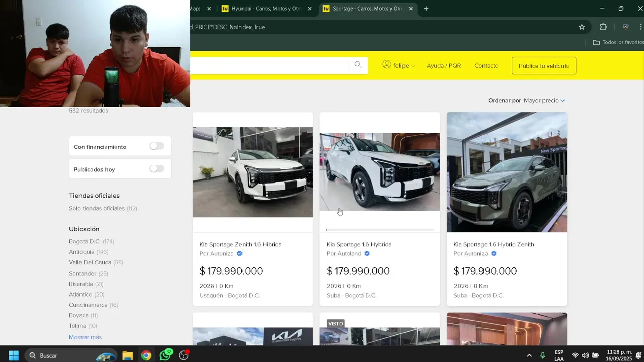Click the photo progress bar on Autoland listing
The height and width of the screenshot is (362, 644).
[x=380, y=230]
